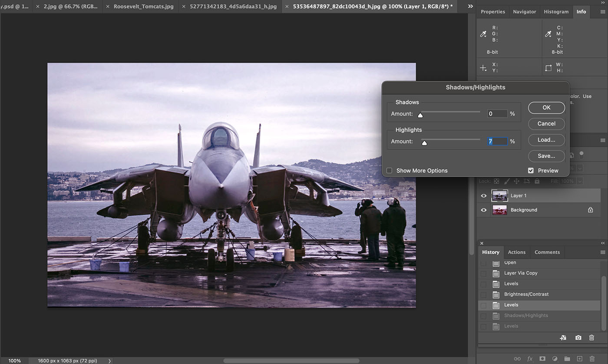Click the Brightness/Contrast state document icon
The image size is (608, 364).
tap(496, 295)
